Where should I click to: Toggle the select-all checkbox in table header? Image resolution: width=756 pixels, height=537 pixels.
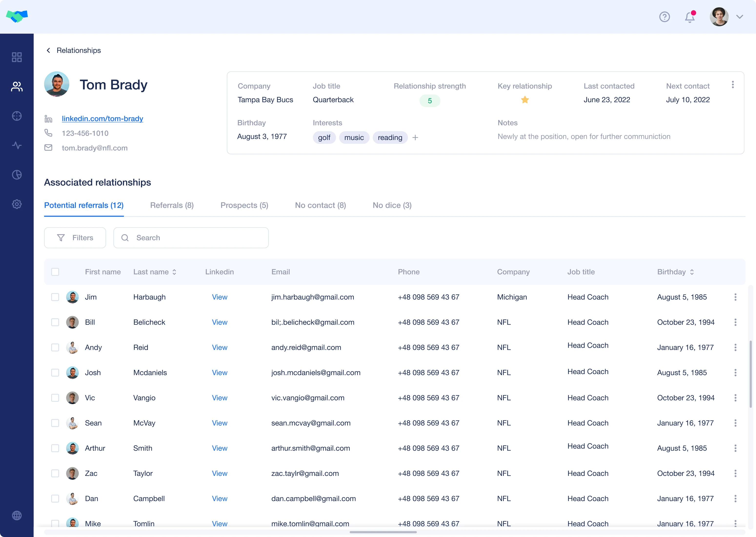click(55, 272)
